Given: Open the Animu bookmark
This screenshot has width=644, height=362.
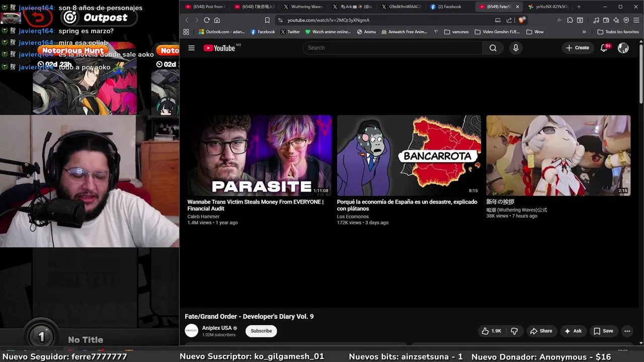Looking at the screenshot, I should point(366,32).
